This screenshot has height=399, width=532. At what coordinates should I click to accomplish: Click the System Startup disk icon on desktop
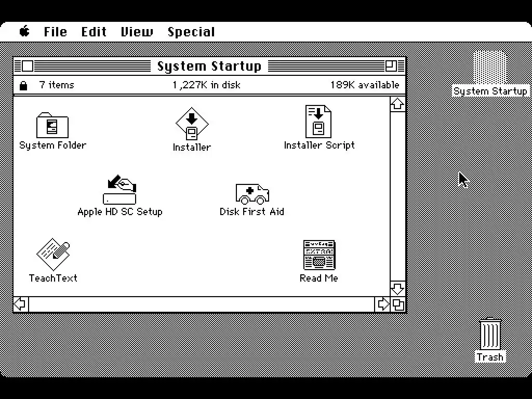coord(490,67)
